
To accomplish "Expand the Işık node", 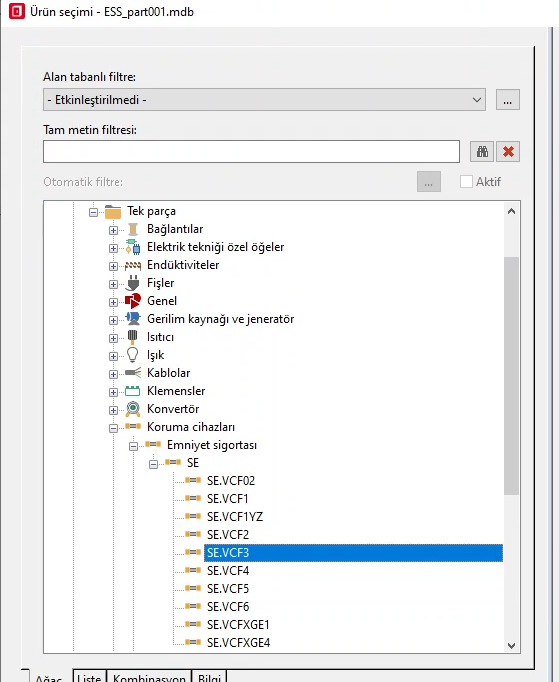I will pyautogui.click(x=113, y=357).
